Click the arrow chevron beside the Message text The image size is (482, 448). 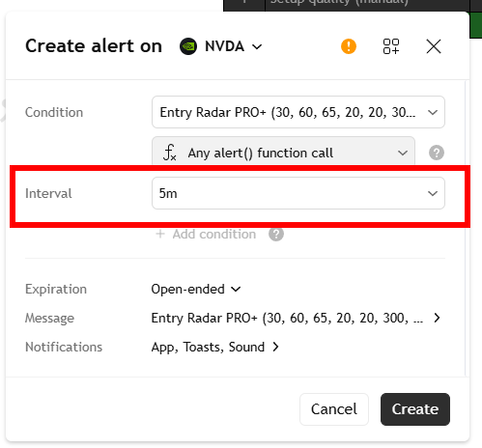(x=437, y=318)
